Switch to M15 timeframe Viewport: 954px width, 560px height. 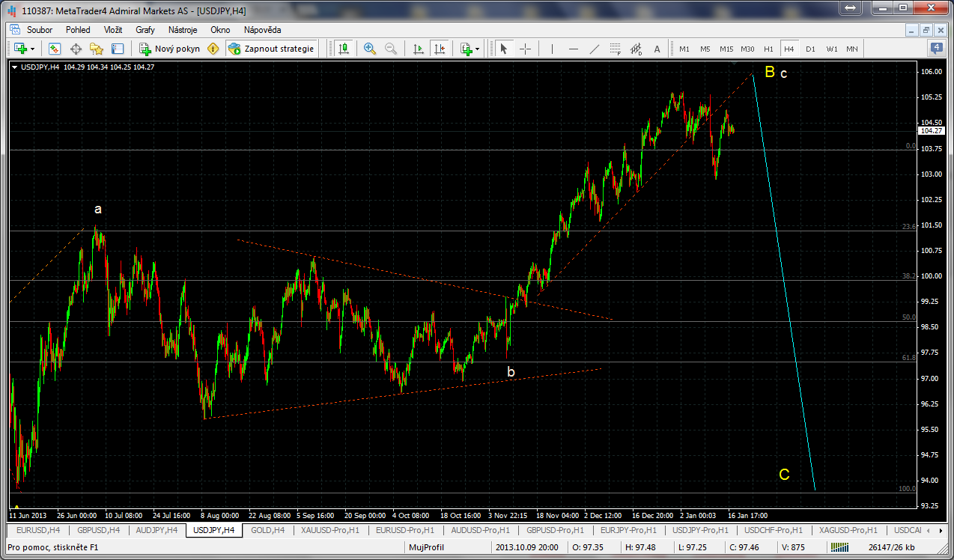(726, 49)
